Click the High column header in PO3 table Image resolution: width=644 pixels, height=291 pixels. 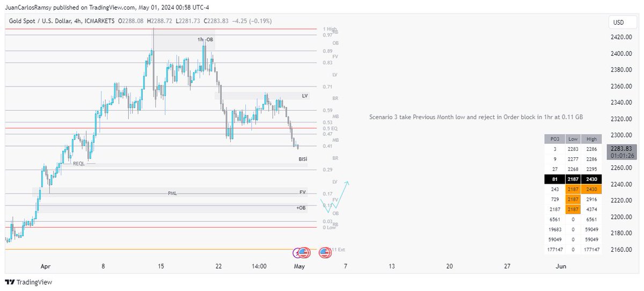point(591,139)
